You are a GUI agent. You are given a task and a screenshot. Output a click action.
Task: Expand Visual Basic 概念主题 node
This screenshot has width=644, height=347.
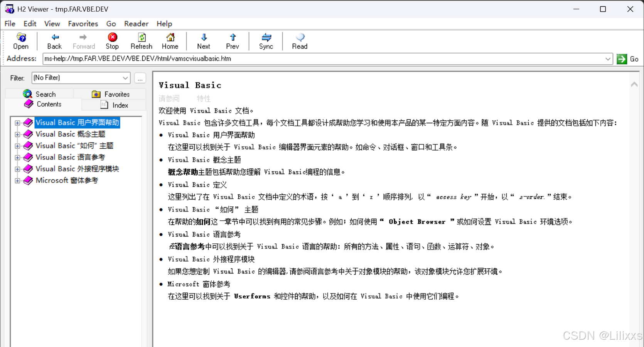(17, 134)
